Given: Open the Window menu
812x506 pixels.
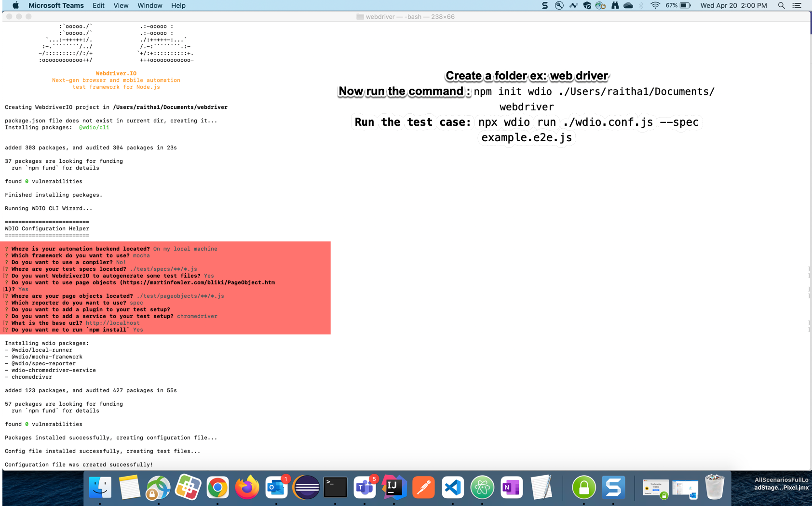Looking at the screenshot, I should click(x=150, y=5).
